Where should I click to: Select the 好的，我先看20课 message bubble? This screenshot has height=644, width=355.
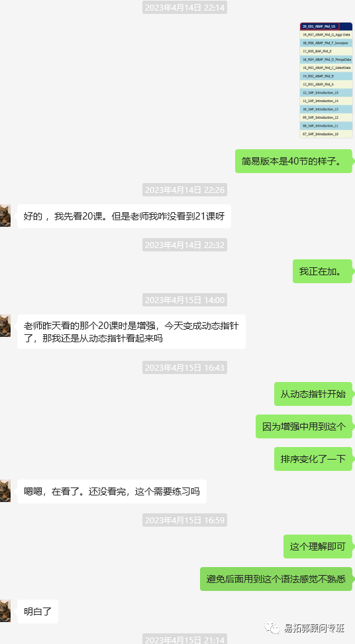(125, 216)
